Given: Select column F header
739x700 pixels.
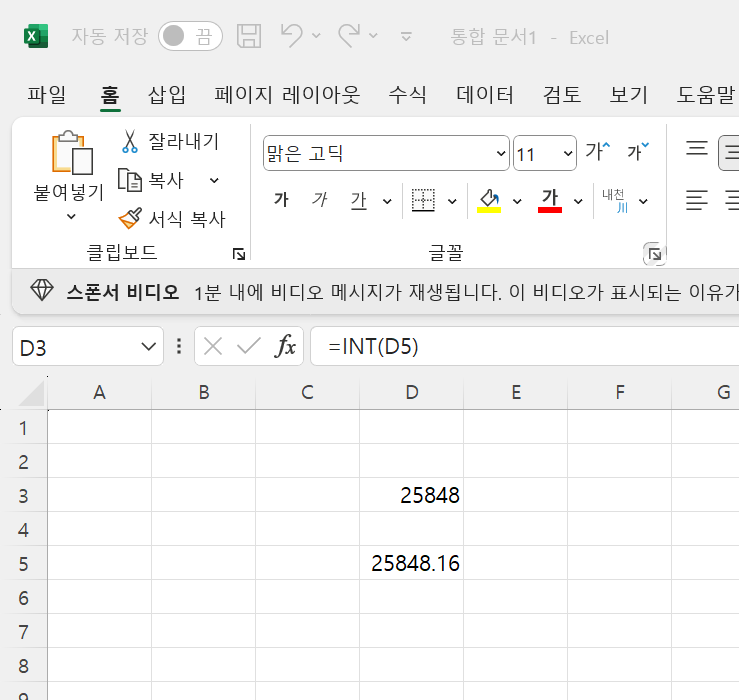Looking at the screenshot, I should [x=620, y=392].
